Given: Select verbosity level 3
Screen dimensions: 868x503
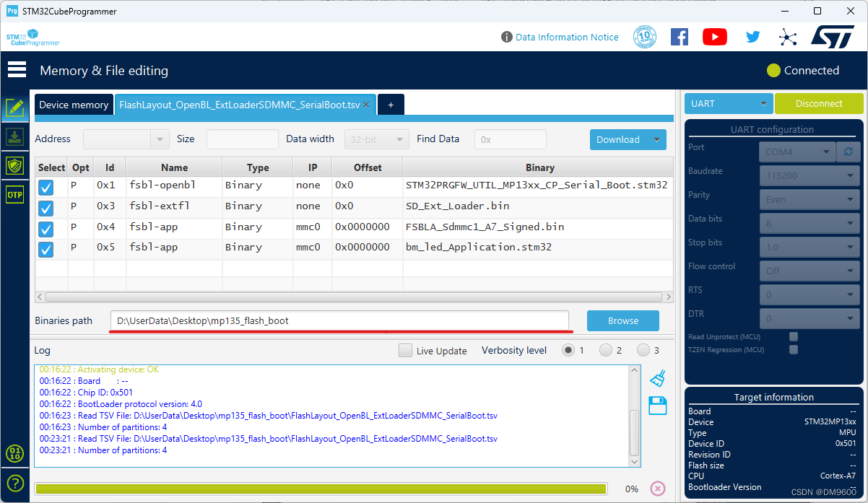Looking at the screenshot, I should coord(643,350).
